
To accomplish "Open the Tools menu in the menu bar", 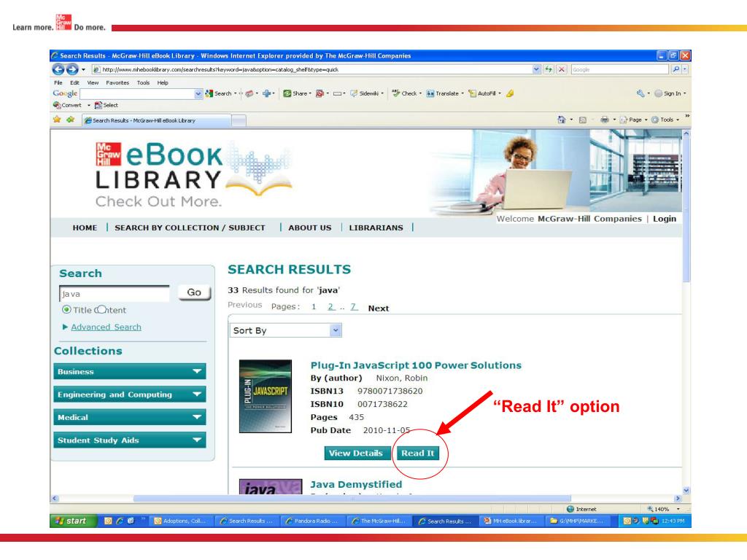I will pos(144,82).
